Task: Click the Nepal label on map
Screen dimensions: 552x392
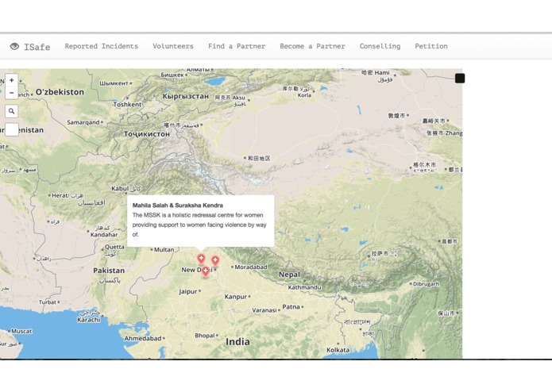Action: [289, 275]
